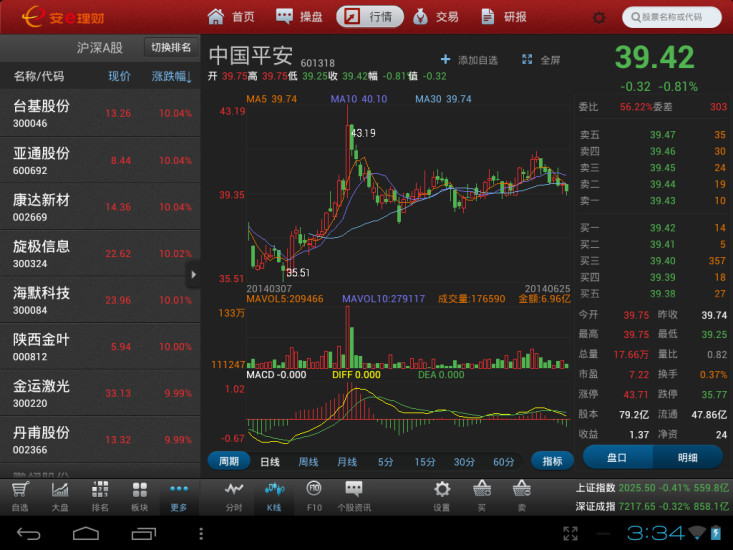The width and height of the screenshot is (733, 550).
Task: Open the F10 company info icon
Action: [x=313, y=495]
